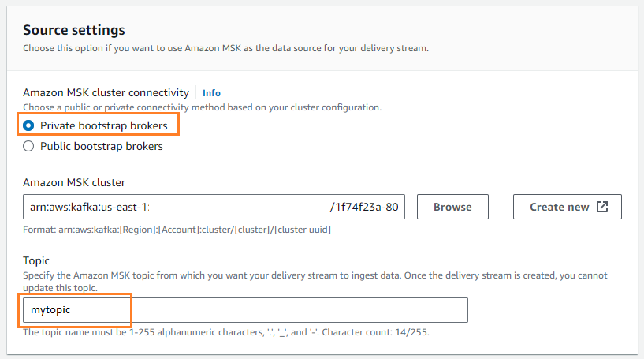The image size is (644, 359).
Task: Click the 'Topic' label
Action: click(36, 260)
